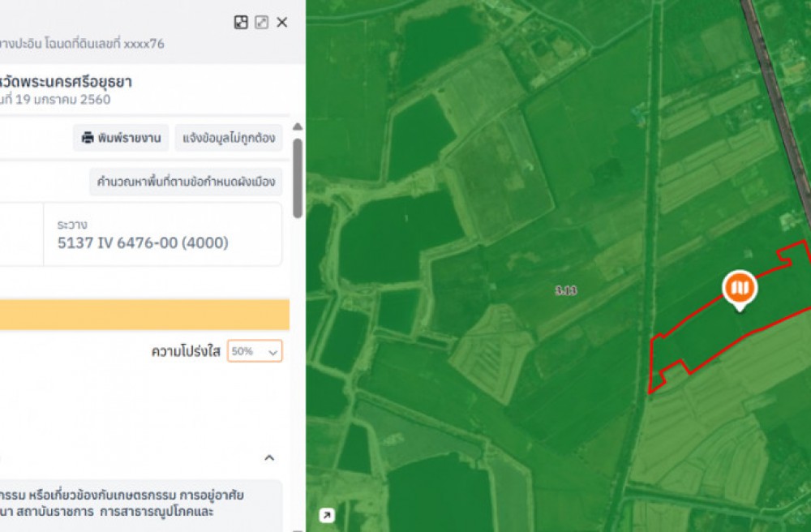Image resolution: width=811 pixels, height=532 pixels.
Task: Click the arrow icon at map corner
Action: click(x=326, y=515)
